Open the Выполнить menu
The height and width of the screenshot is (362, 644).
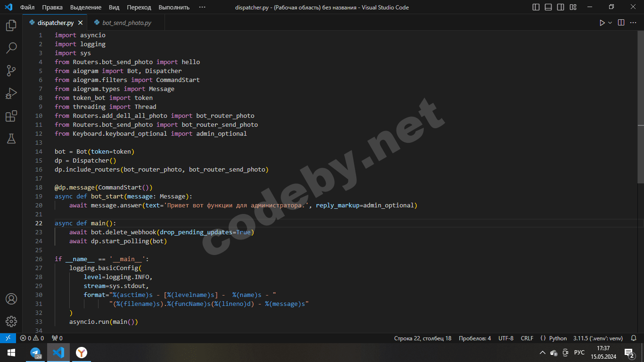pos(174,7)
